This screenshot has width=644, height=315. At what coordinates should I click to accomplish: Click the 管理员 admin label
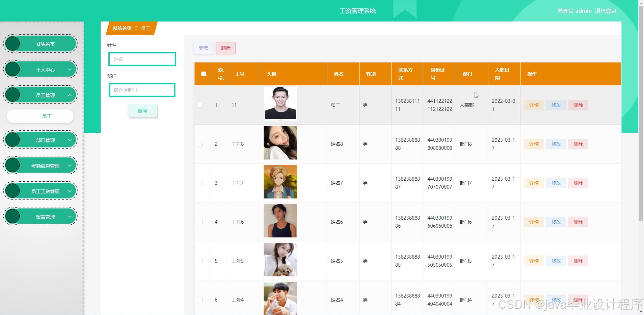click(574, 11)
